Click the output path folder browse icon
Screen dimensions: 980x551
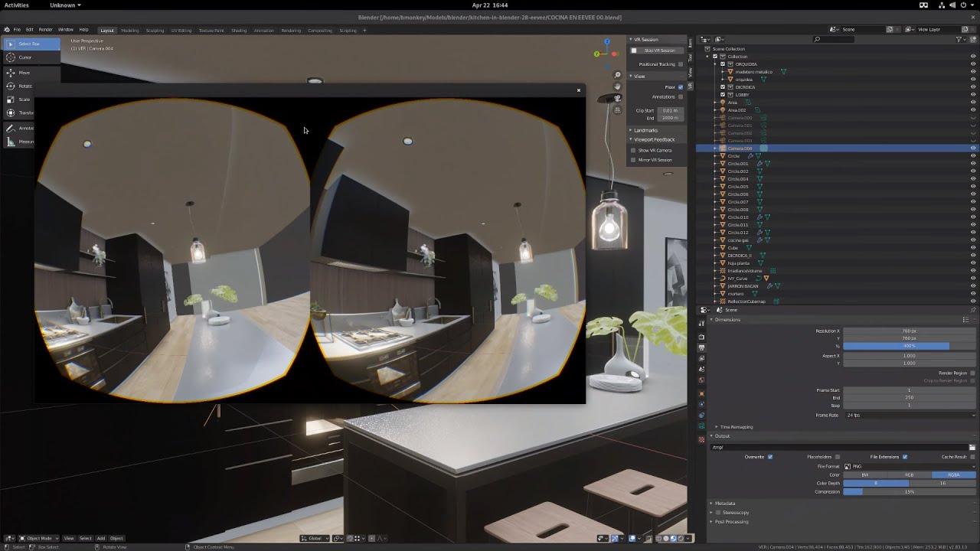pyautogui.click(x=972, y=447)
